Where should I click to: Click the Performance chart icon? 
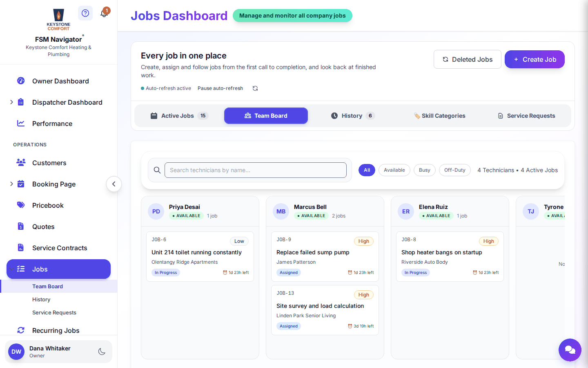tap(21, 123)
